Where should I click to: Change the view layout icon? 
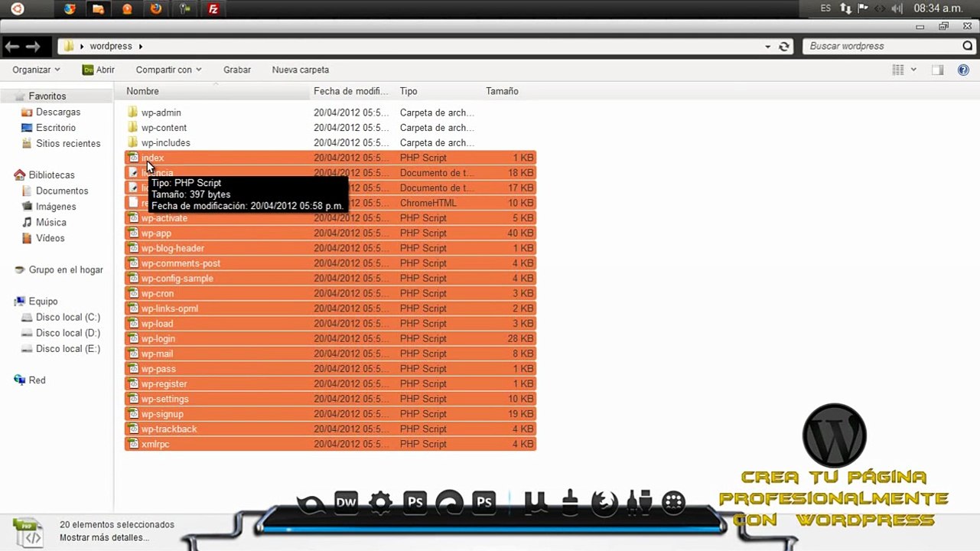click(898, 70)
